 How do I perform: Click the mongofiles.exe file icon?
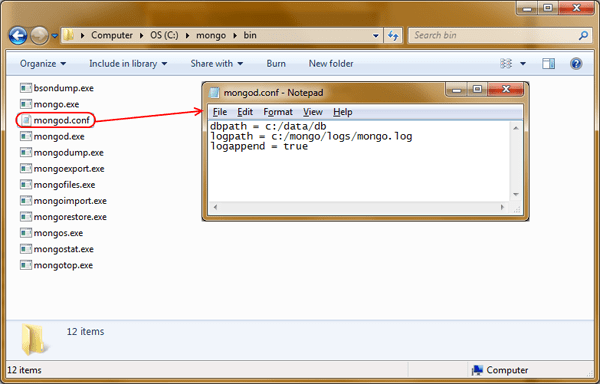(x=26, y=185)
